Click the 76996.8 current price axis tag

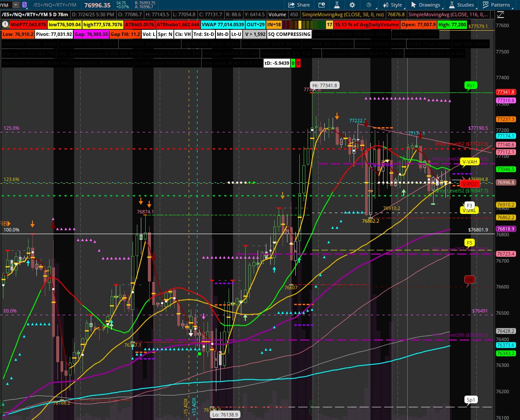[506, 182]
